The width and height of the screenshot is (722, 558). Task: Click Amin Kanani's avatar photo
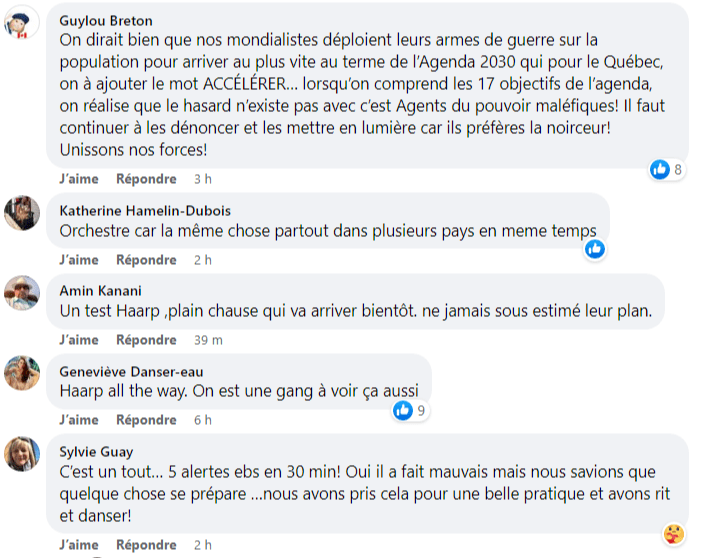[21, 293]
